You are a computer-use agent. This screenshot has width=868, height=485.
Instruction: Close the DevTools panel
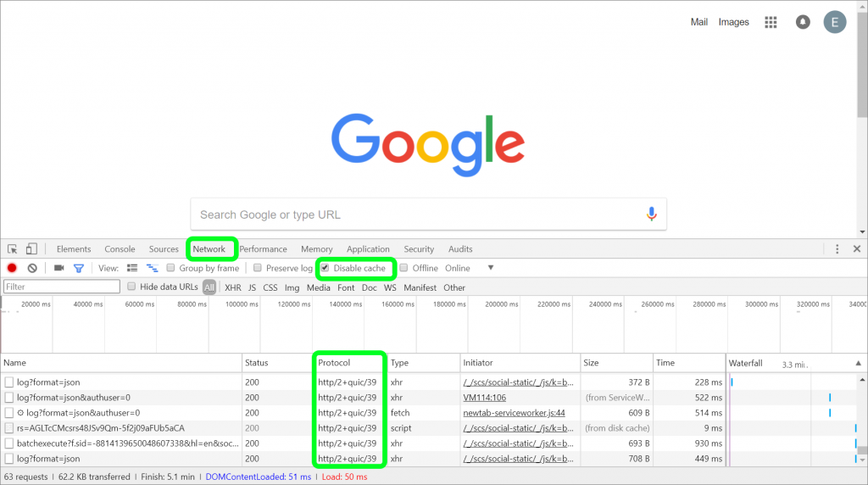point(857,249)
